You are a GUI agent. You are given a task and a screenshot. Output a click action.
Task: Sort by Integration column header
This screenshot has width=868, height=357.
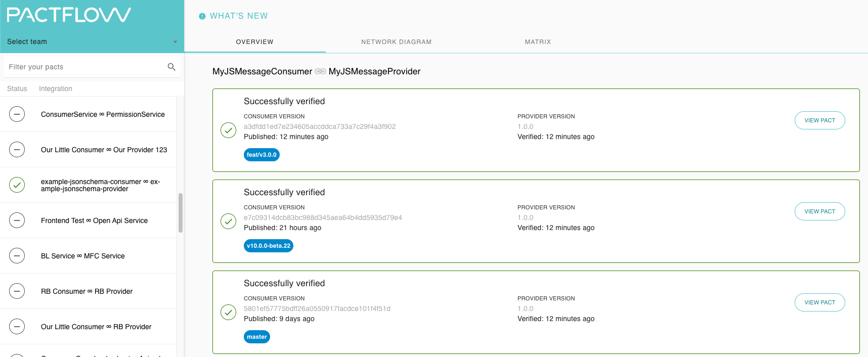coord(56,88)
